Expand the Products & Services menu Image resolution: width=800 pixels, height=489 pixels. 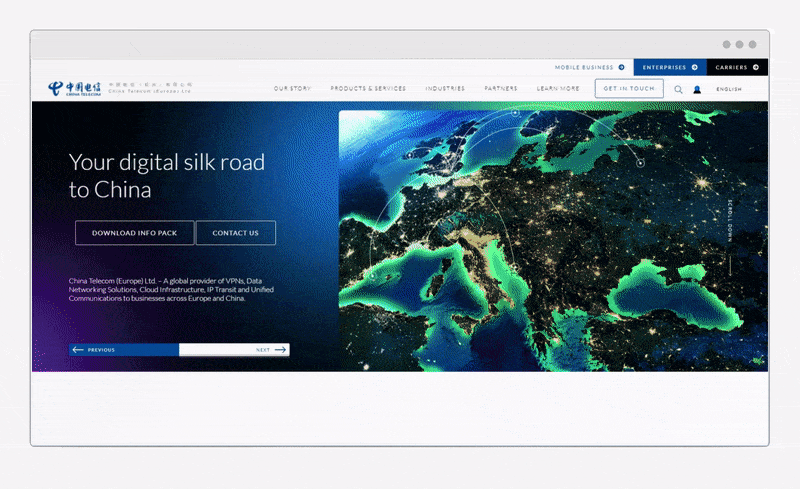click(x=368, y=89)
